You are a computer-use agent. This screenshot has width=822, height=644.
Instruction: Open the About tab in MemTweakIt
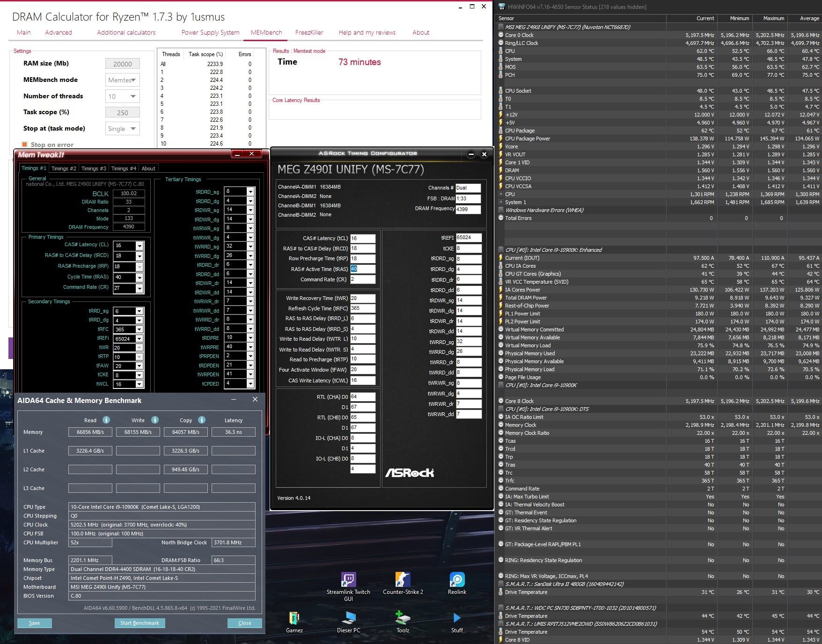148,168
